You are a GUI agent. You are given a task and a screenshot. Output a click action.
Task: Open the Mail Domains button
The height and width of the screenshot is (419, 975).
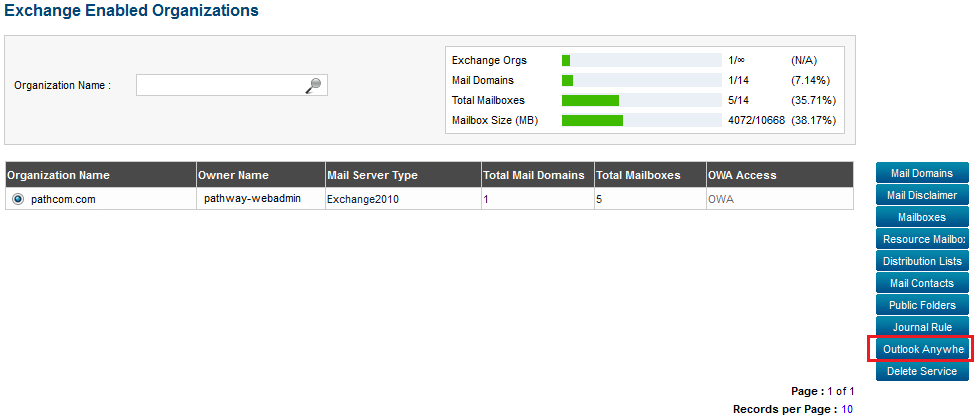pyautogui.click(x=922, y=173)
